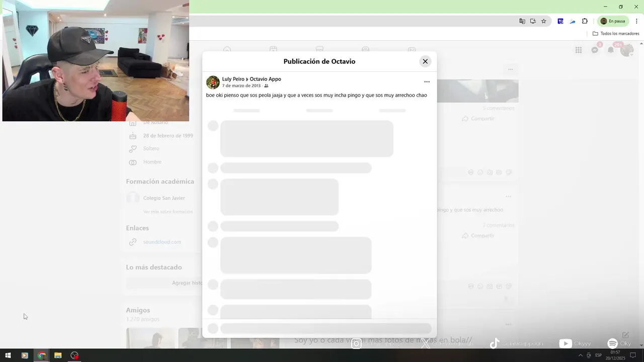The width and height of the screenshot is (644, 362).
Task: Click the 28 de febrero de 1999 text
Action: pos(168,136)
